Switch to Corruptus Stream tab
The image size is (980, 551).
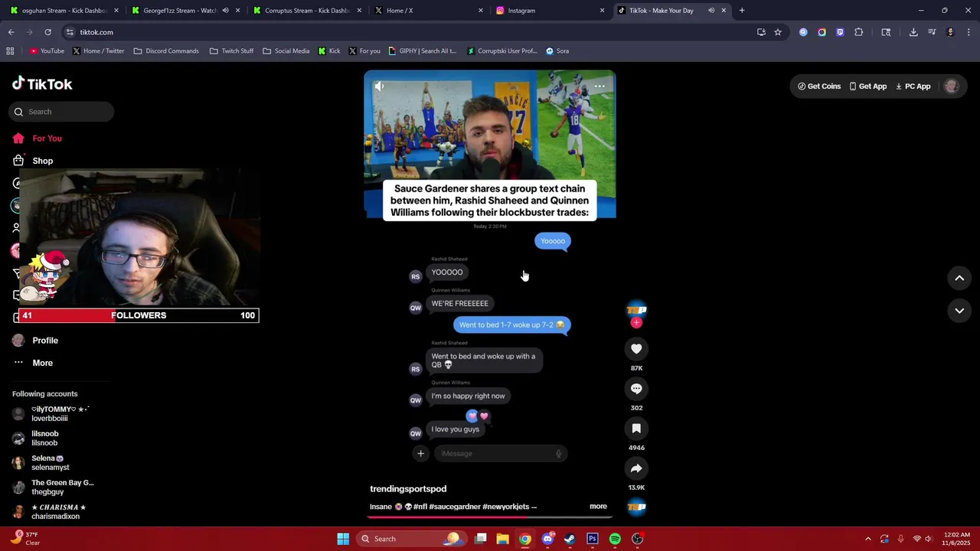coord(306,11)
